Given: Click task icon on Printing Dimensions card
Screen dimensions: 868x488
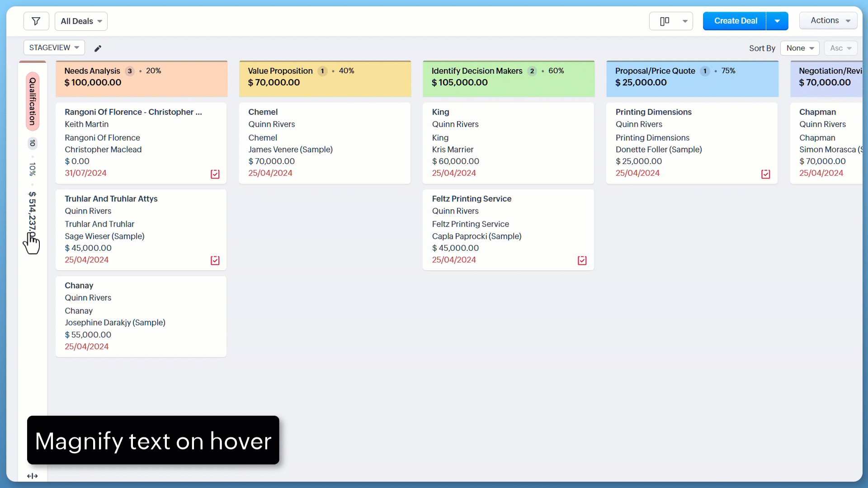Looking at the screenshot, I should pos(765,174).
